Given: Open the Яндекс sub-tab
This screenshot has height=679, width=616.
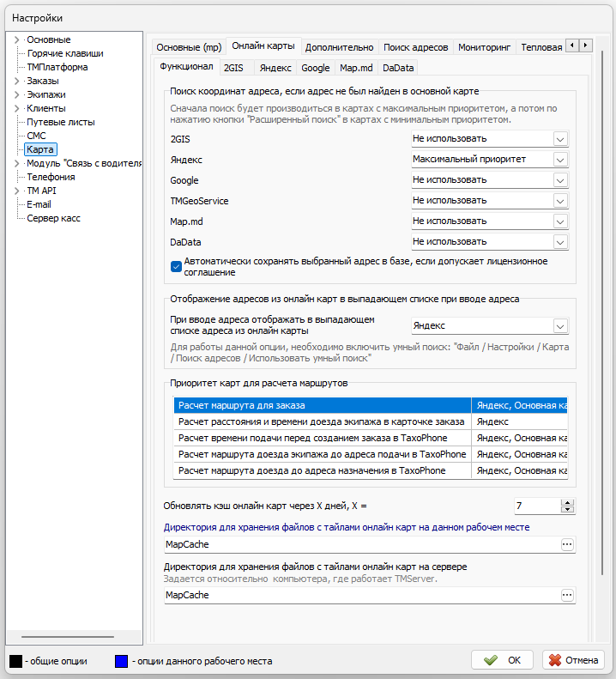Looking at the screenshot, I should point(275,68).
